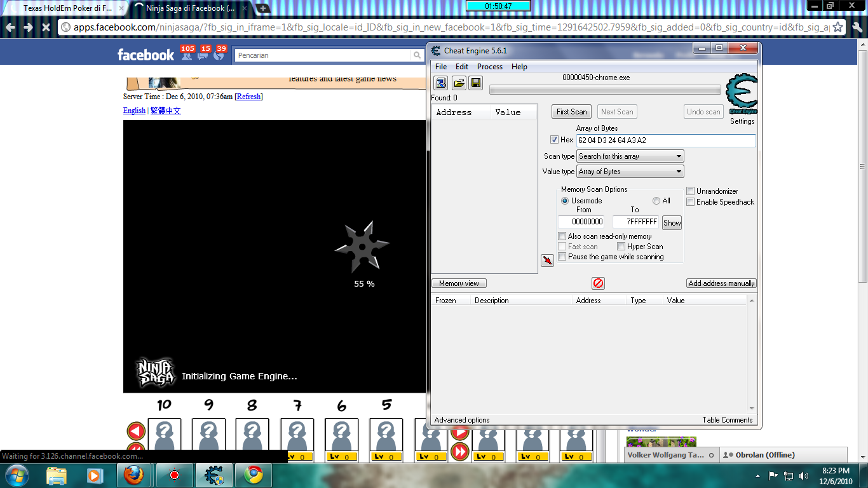Bookmark this page with the star icon
Screen dimensions: 868x488
838,27
